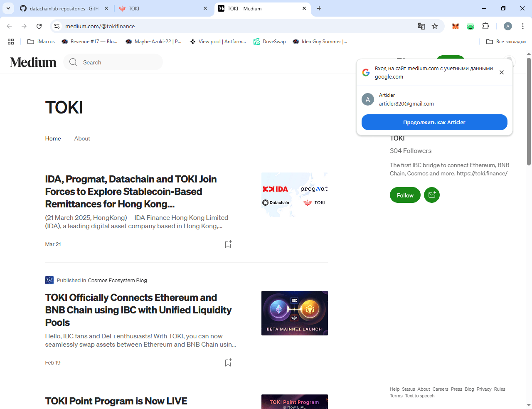Open the Beta Mainnet Launch thumbnail
The width and height of the screenshot is (532, 409).
pyautogui.click(x=295, y=313)
